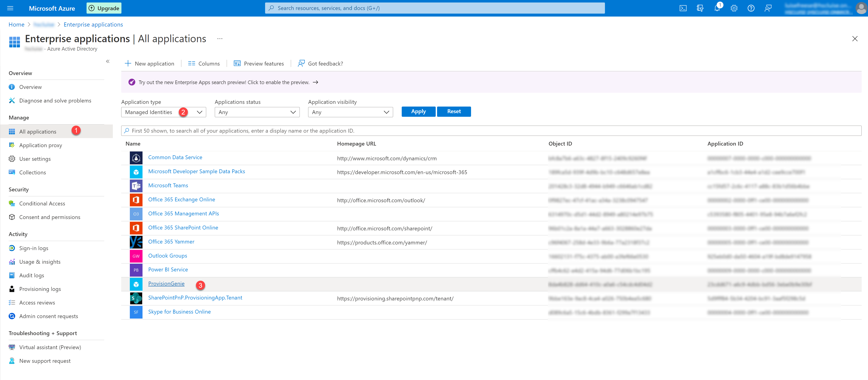Click the Apply filter button
This screenshot has width=868, height=380.
click(x=418, y=111)
